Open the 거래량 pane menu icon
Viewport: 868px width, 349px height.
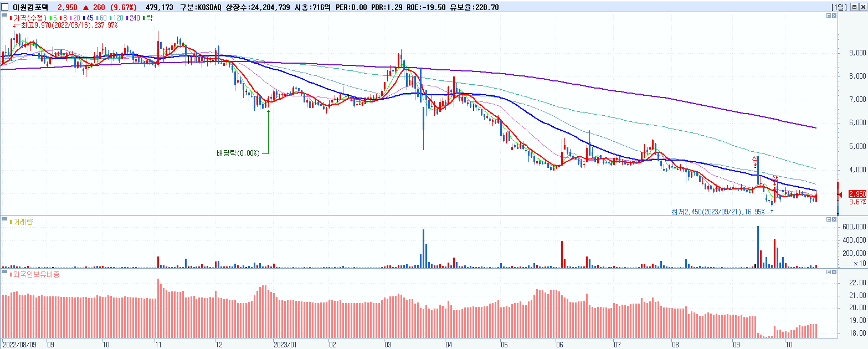(5, 220)
